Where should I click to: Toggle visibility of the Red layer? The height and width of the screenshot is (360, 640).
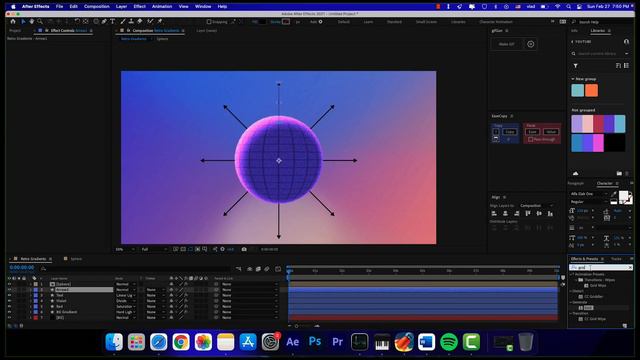pos(9,306)
